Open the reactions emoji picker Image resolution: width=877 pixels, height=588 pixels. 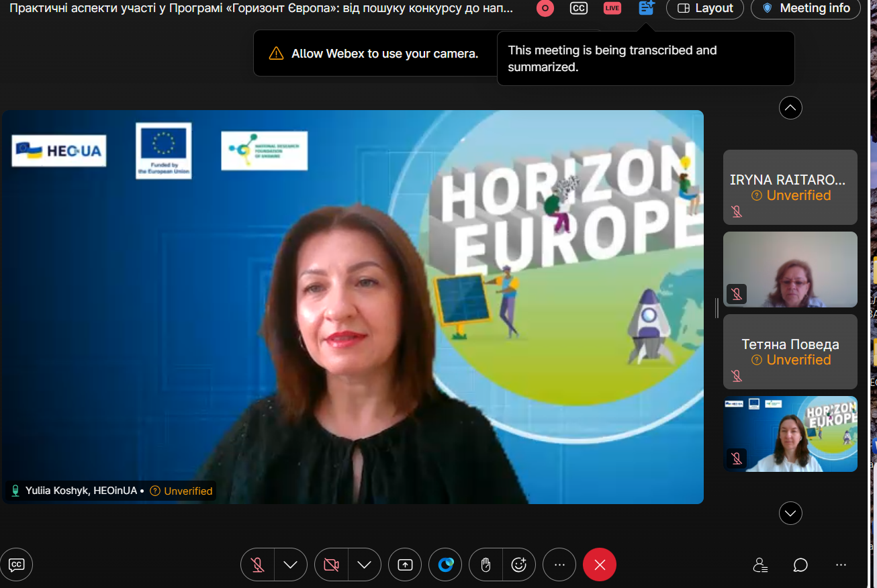click(x=519, y=565)
